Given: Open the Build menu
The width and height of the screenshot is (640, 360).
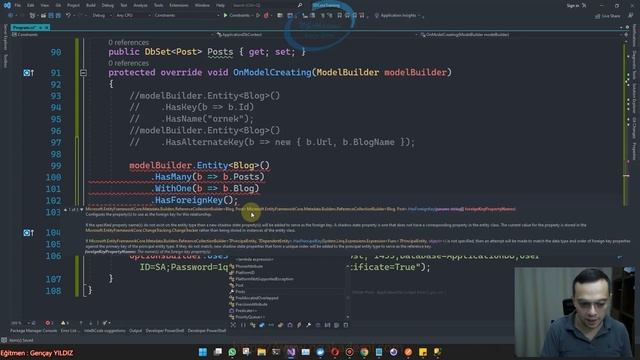Looking at the screenshot, I should pyautogui.click(x=91, y=5).
